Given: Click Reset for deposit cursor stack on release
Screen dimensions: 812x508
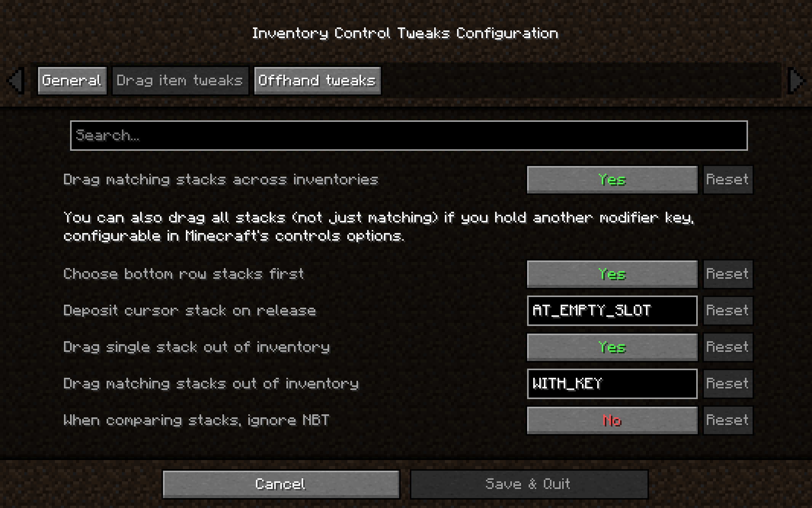Looking at the screenshot, I should tap(727, 310).
